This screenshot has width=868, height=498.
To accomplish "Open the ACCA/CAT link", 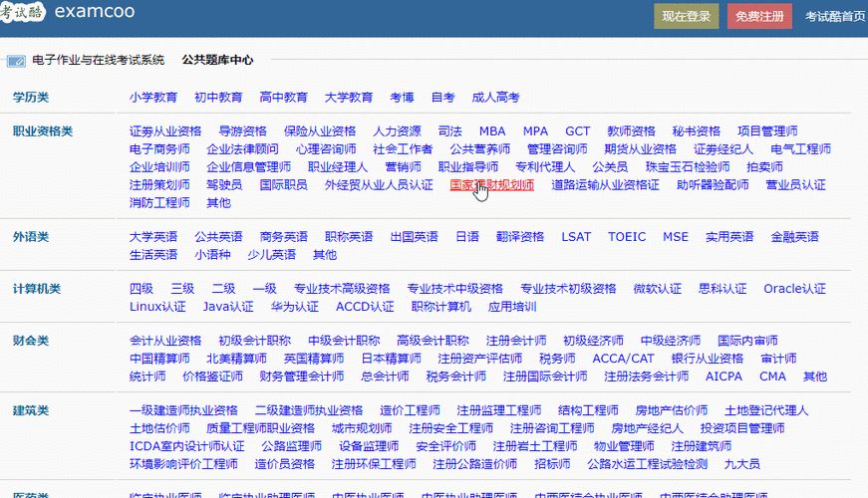I will pyautogui.click(x=623, y=359).
